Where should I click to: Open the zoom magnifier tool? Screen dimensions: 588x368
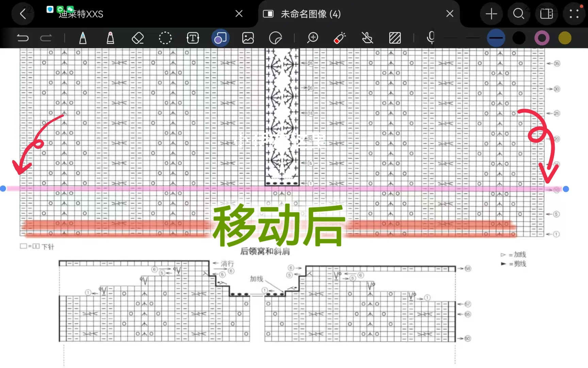click(313, 38)
